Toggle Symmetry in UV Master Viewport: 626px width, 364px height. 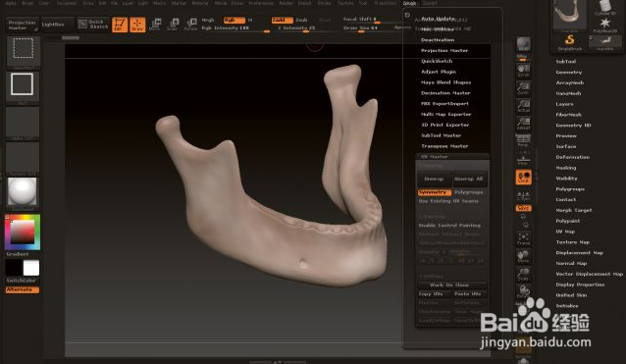pyautogui.click(x=435, y=192)
